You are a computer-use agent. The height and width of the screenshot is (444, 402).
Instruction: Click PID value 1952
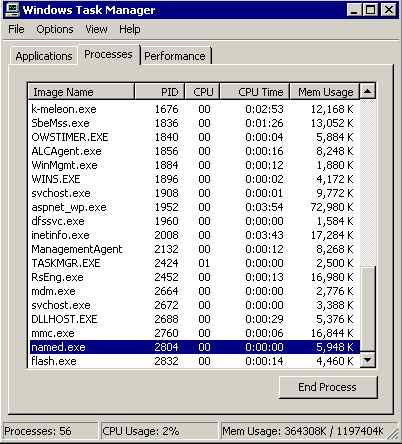(166, 207)
